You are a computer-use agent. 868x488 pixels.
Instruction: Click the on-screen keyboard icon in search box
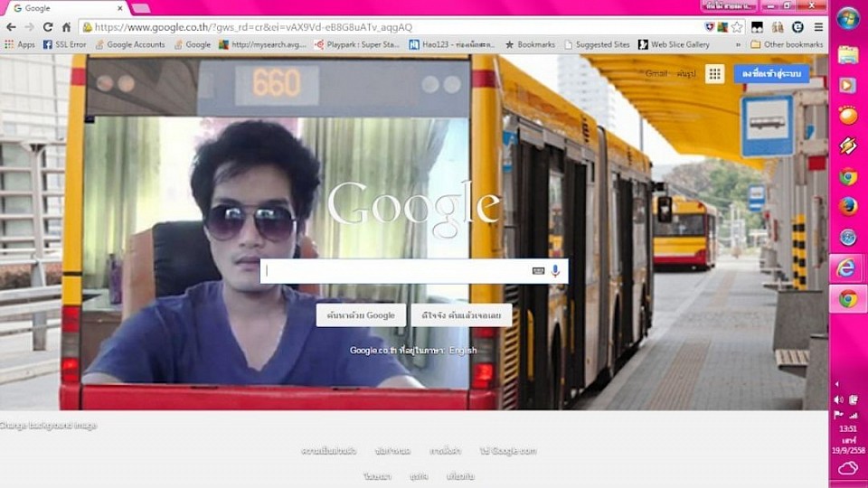[x=538, y=270]
